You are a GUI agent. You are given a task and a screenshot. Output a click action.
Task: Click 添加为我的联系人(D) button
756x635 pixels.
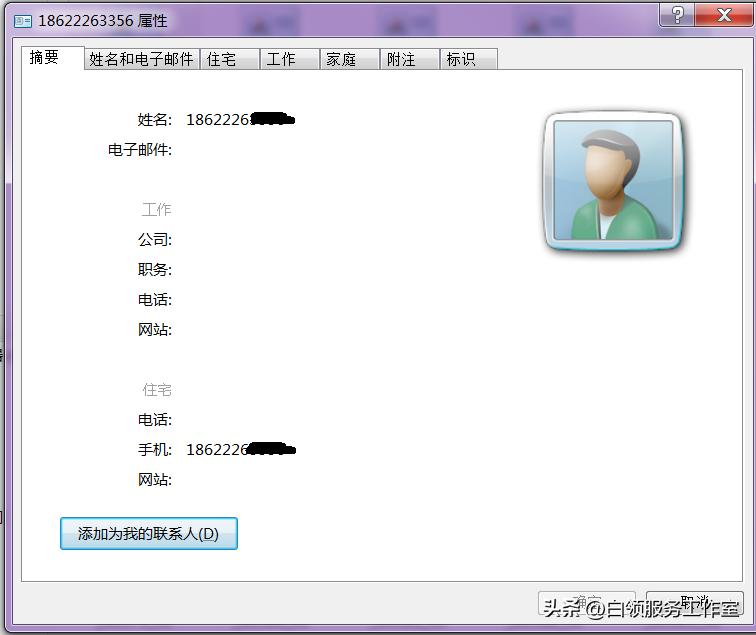[x=148, y=533]
